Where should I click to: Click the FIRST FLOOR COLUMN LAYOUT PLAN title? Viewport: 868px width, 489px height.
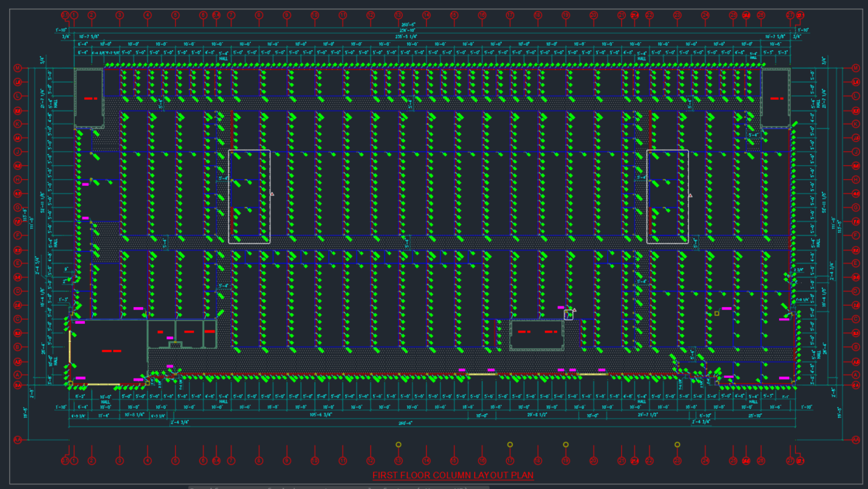[x=453, y=476]
